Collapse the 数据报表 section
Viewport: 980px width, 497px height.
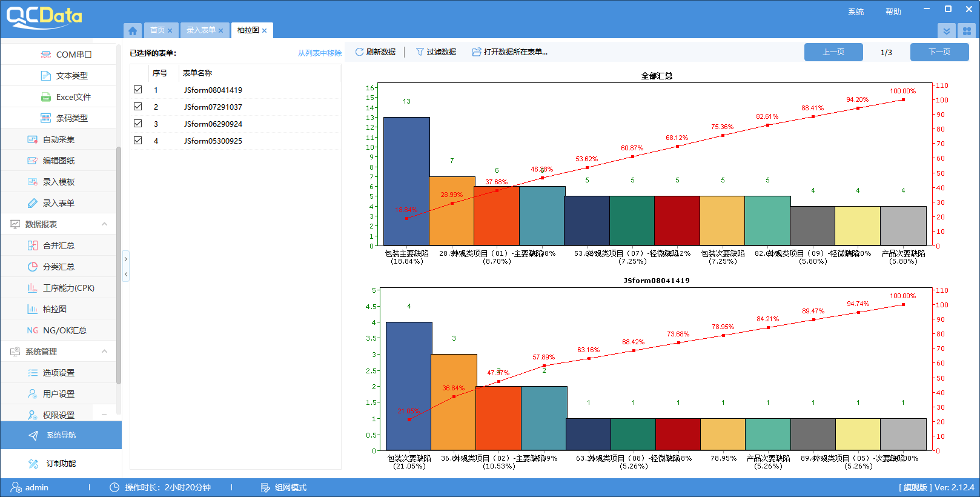coord(104,224)
